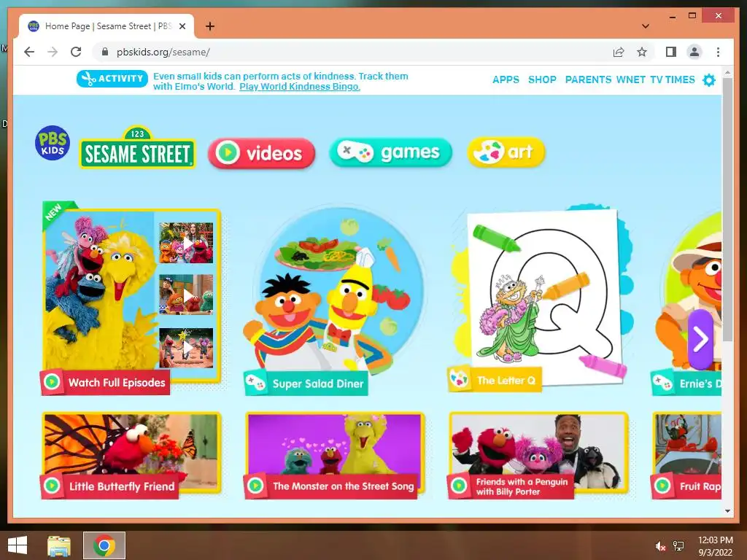
Task: Play third small episode thumbnail in Watch Full Episodes
Action: (186, 348)
